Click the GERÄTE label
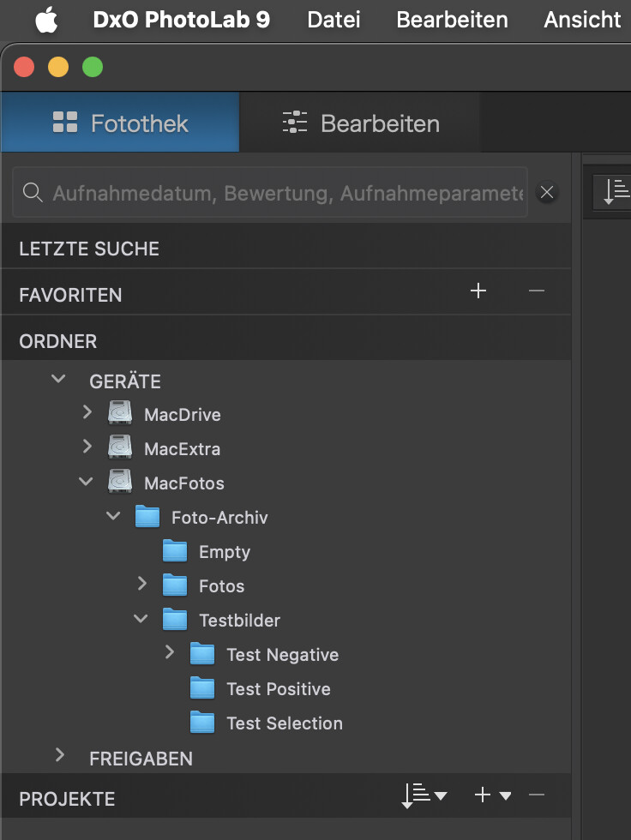The image size is (631, 840). [125, 381]
